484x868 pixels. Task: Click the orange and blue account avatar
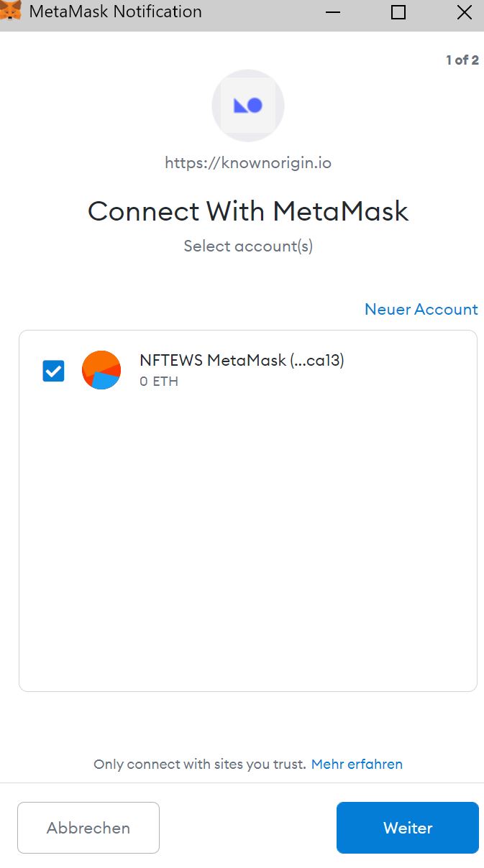[101, 370]
